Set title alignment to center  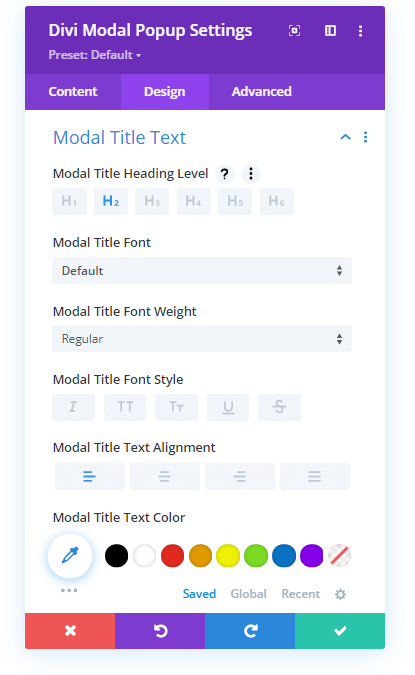164,476
